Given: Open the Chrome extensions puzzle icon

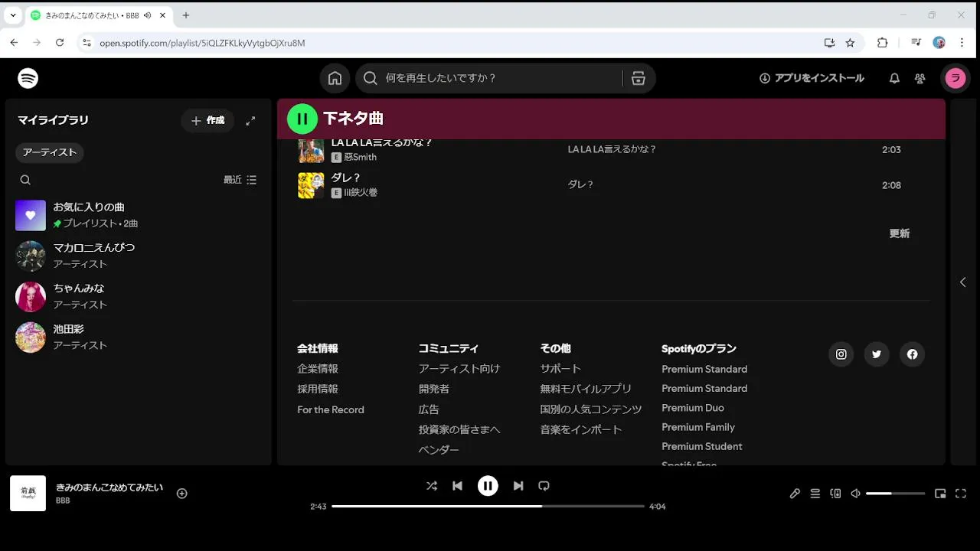Looking at the screenshot, I should pos(883,43).
